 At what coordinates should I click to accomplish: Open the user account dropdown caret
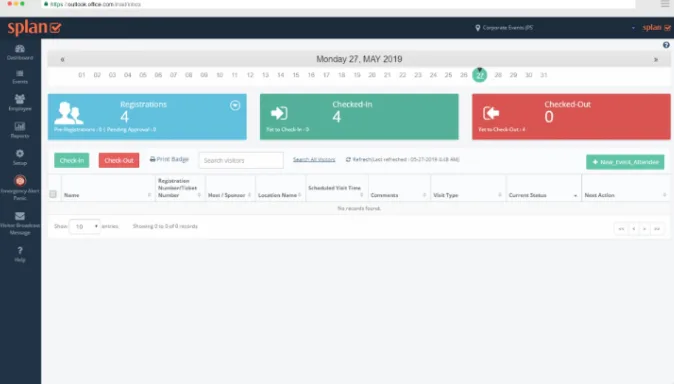(x=633, y=28)
